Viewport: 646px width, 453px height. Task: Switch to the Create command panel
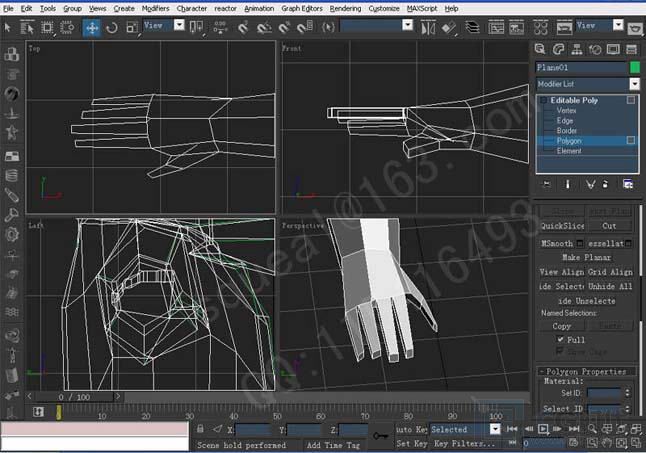point(540,49)
